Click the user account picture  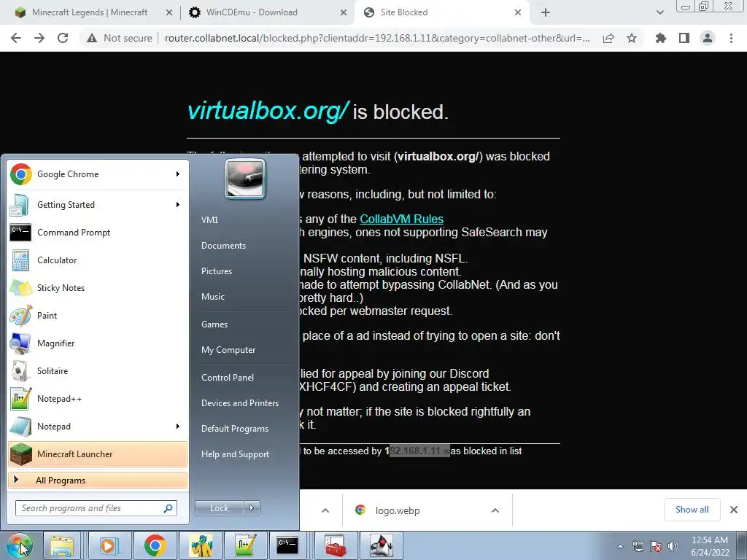tap(245, 179)
